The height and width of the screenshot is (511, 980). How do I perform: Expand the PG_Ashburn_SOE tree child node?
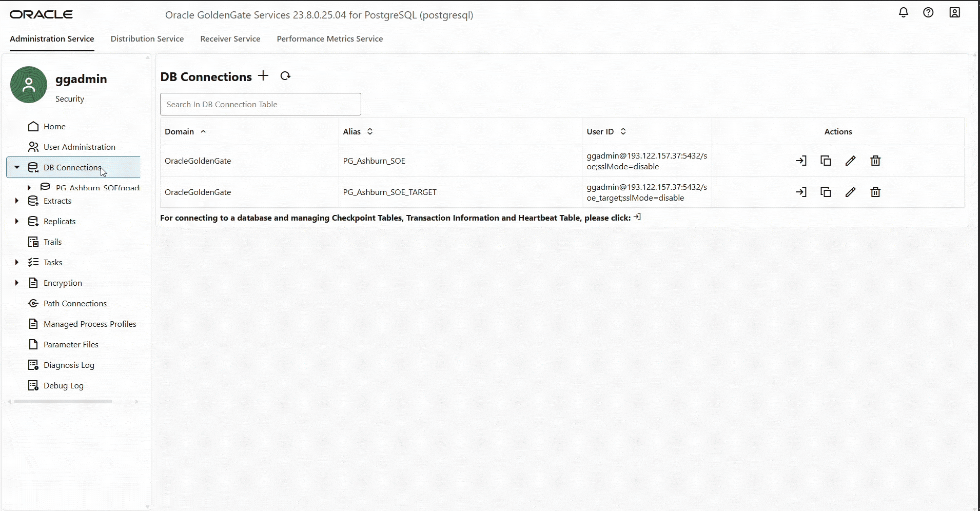pos(29,187)
